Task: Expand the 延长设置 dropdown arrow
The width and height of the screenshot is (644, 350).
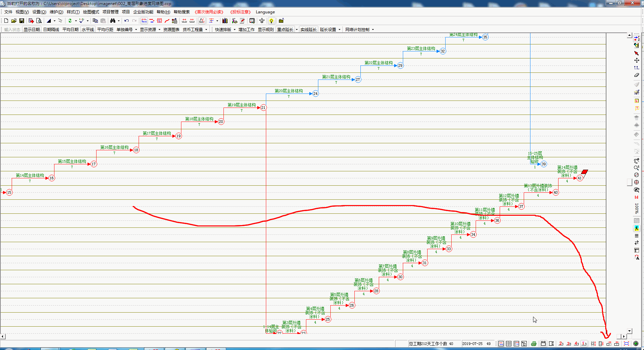Action: pos(339,30)
